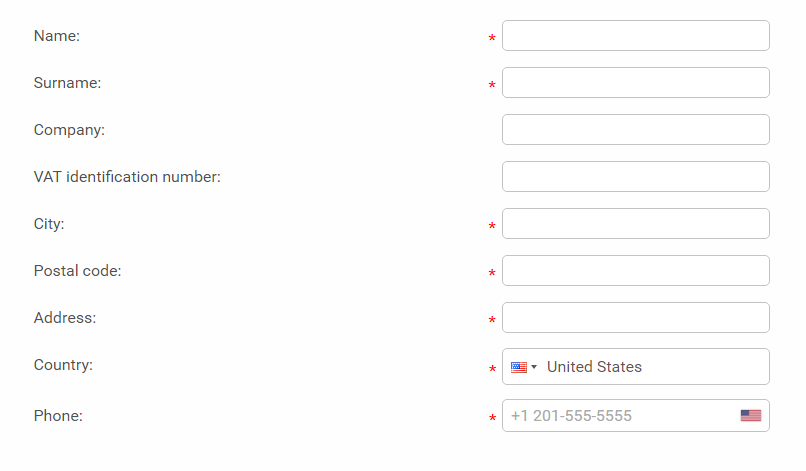806x471 pixels.
Task: Select the Surname input box
Action: (635, 82)
